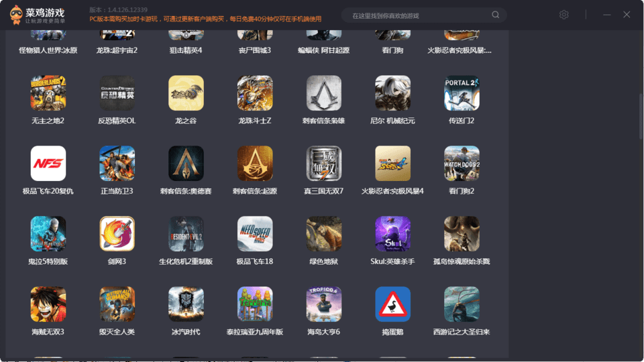The image size is (644, 362).
Task: Open Watch Dogs 2 (看门狗2) icon
Action: click(x=462, y=164)
